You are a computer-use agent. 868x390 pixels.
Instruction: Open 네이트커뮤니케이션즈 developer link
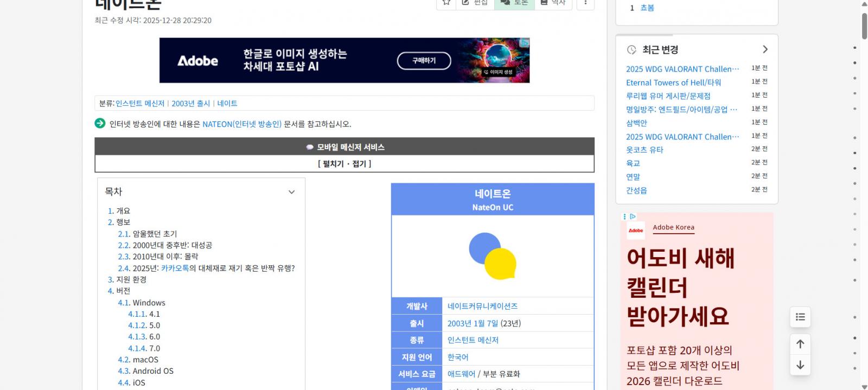coord(482,306)
